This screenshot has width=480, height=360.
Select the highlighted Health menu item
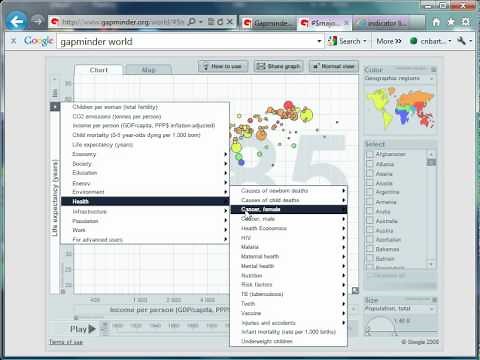[x=144, y=201]
